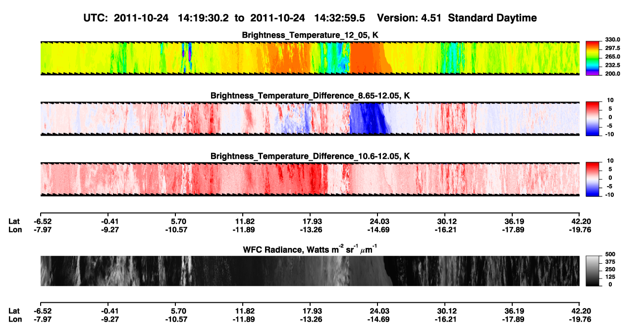Click the 'WFC Radiance' panel title
The height and width of the screenshot is (330, 644).
click(x=310, y=249)
